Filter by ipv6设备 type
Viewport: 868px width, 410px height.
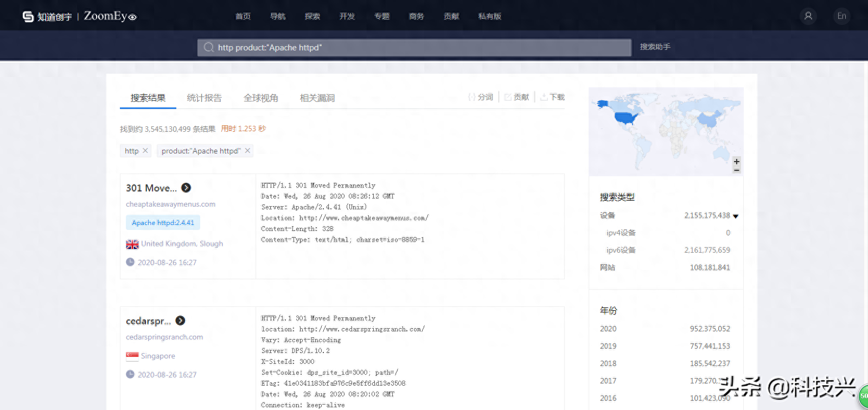pyautogui.click(x=621, y=251)
